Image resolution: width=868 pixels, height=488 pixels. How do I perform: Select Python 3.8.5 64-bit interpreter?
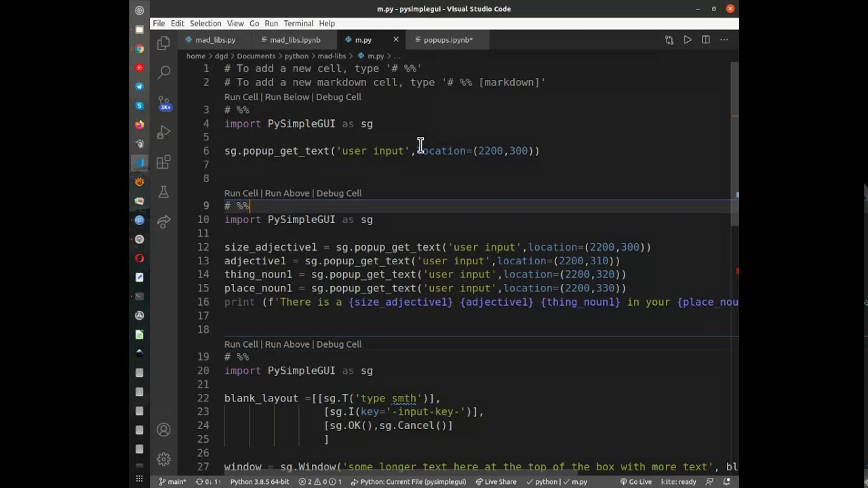pos(259,482)
